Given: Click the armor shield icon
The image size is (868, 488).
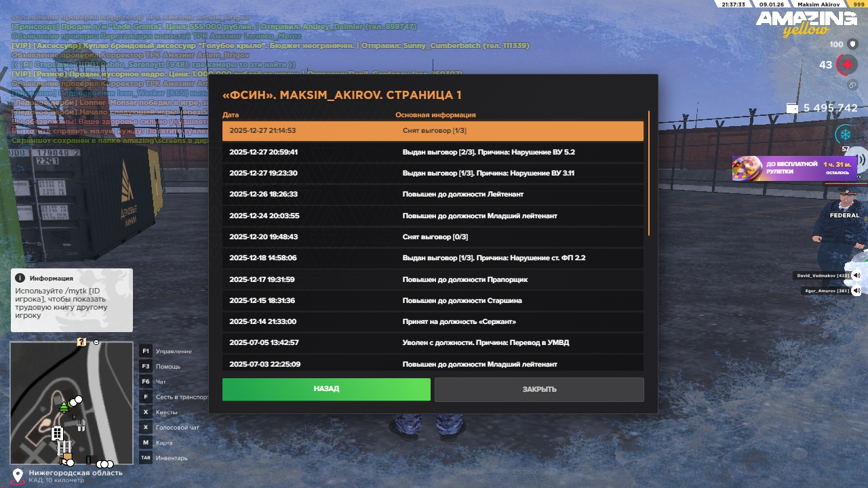Looking at the screenshot, I should (852, 44).
